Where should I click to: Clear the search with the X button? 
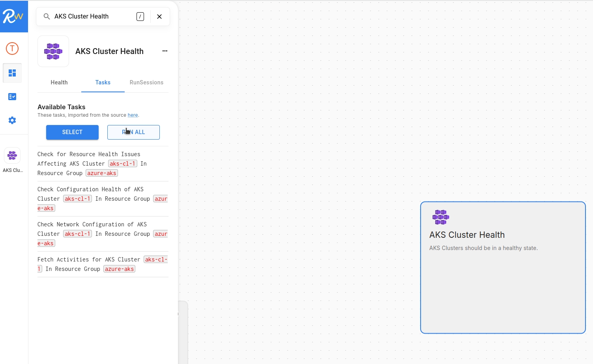[x=159, y=16]
